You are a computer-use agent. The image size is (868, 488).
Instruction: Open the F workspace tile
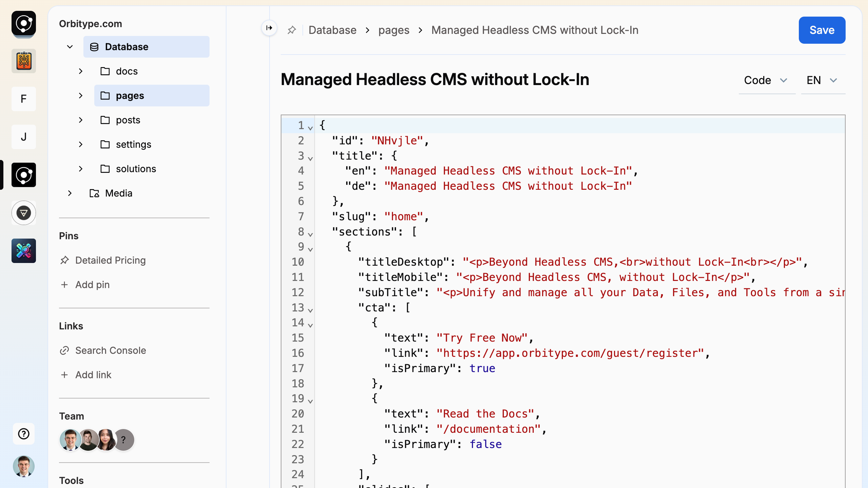click(x=24, y=99)
